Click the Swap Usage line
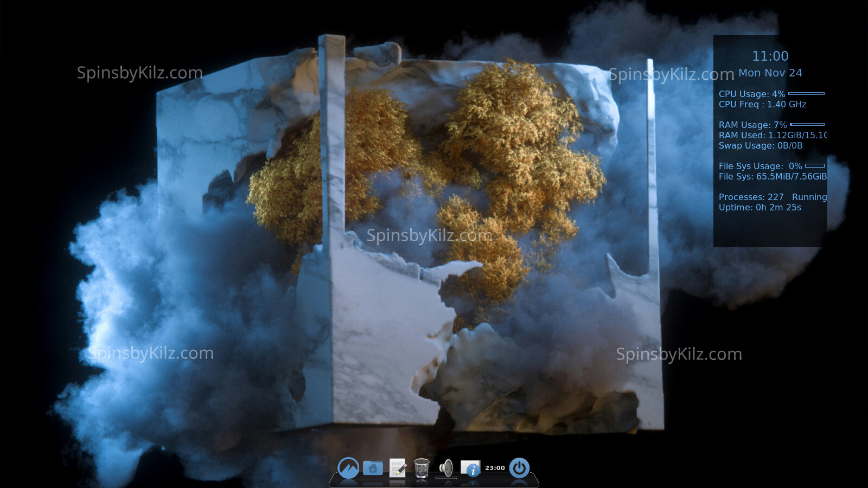868x488 pixels. click(760, 146)
